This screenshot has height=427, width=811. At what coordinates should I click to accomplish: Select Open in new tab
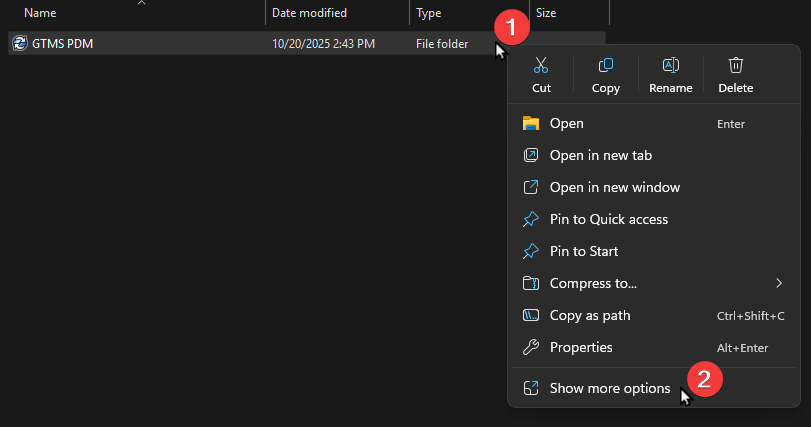(x=600, y=155)
